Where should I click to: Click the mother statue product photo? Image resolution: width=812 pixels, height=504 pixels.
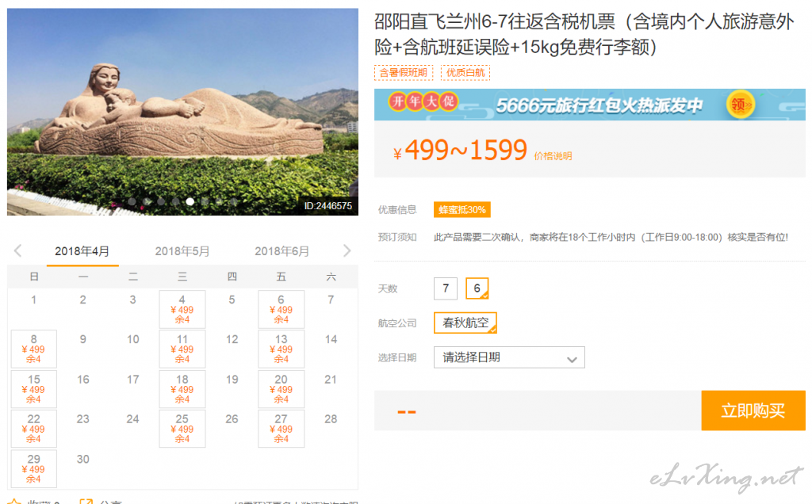tap(182, 112)
